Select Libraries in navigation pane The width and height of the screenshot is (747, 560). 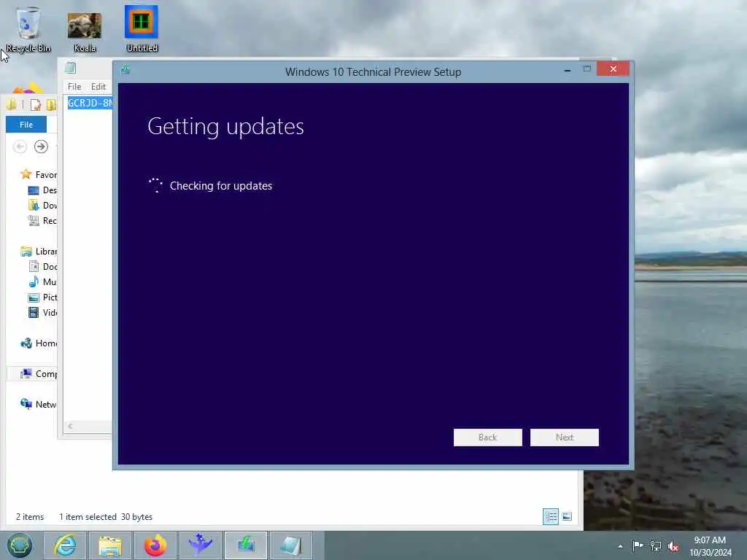[x=38, y=252]
